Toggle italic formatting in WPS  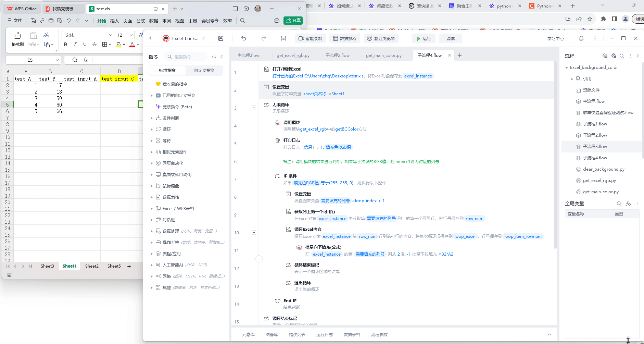tap(75, 45)
